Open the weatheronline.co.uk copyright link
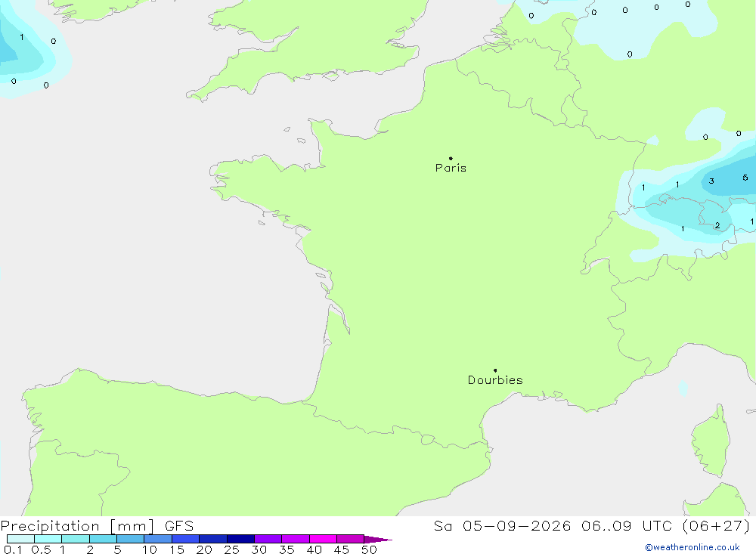 (x=692, y=547)
